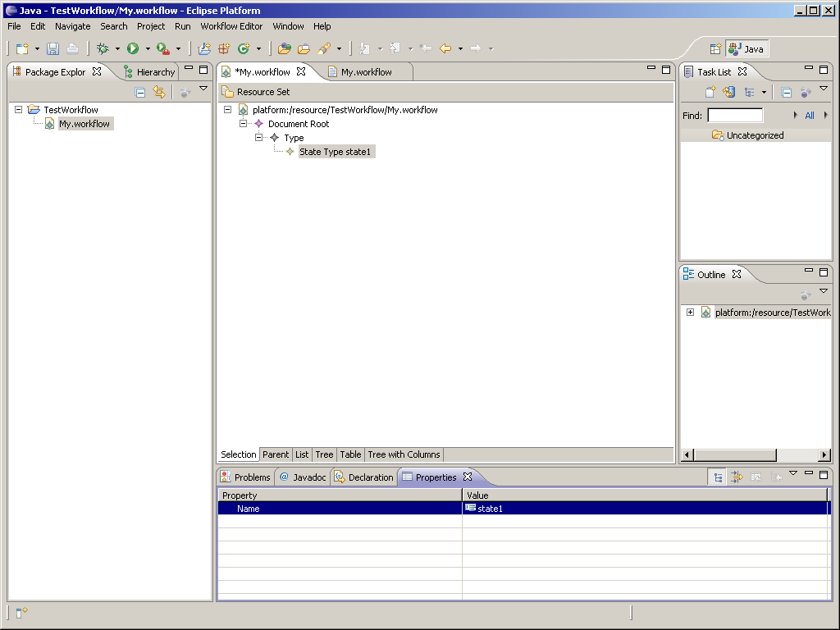Collapse all in Package Explorer toolbar

coord(140,93)
